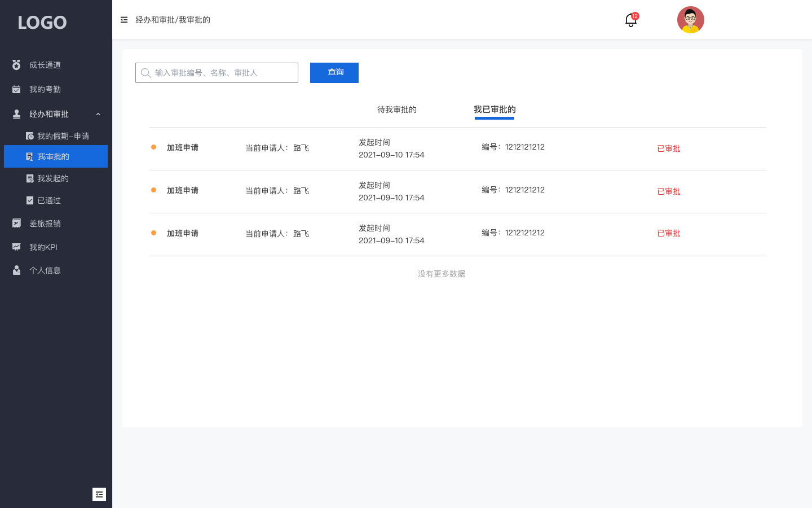Click first row's 发起时间 2021-09-10 17:54
The height and width of the screenshot is (508, 812).
click(391, 148)
